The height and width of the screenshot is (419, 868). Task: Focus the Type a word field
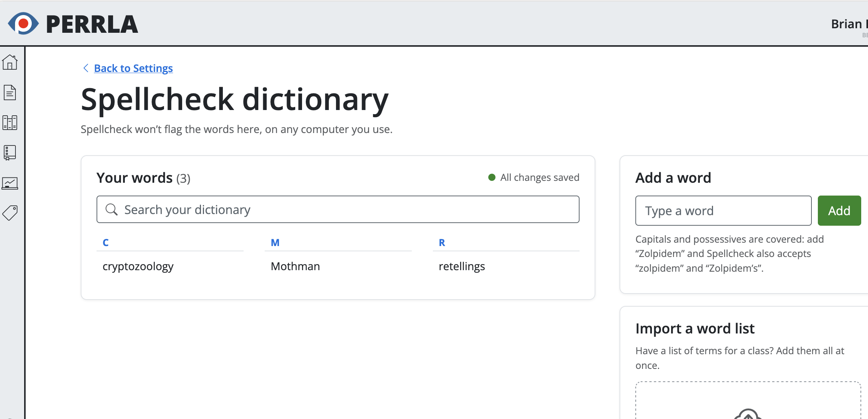coord(724,211)
